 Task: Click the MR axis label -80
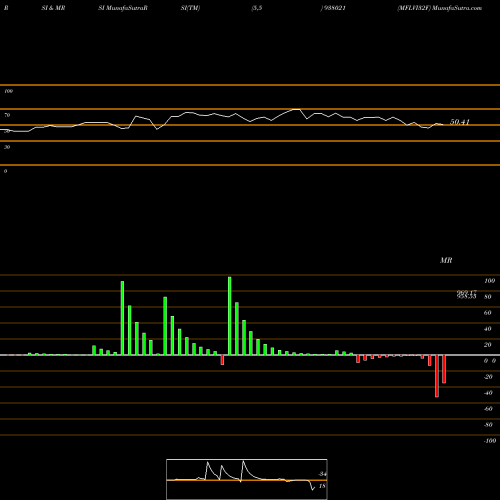tap(488, 425)
